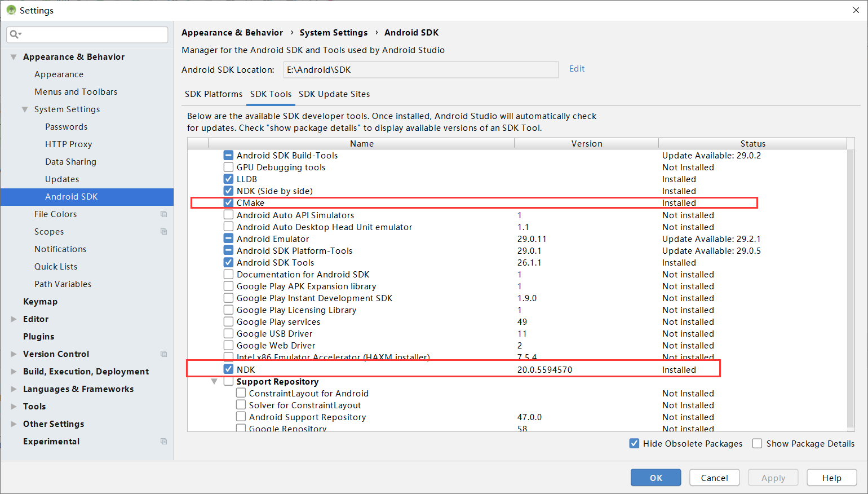Check Documentation for Android SDK
Image resolution: width=868 pixels, height=494 pixels.
tap(228, 274)
